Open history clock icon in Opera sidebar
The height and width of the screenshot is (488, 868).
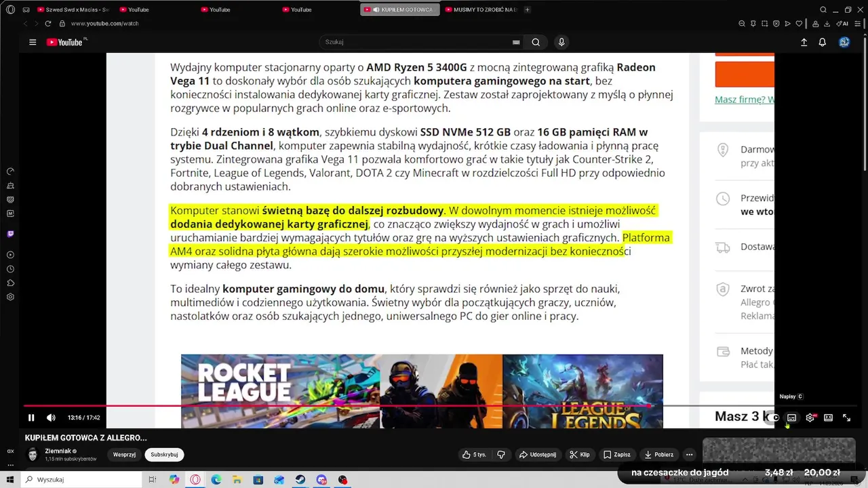point(10,269)
